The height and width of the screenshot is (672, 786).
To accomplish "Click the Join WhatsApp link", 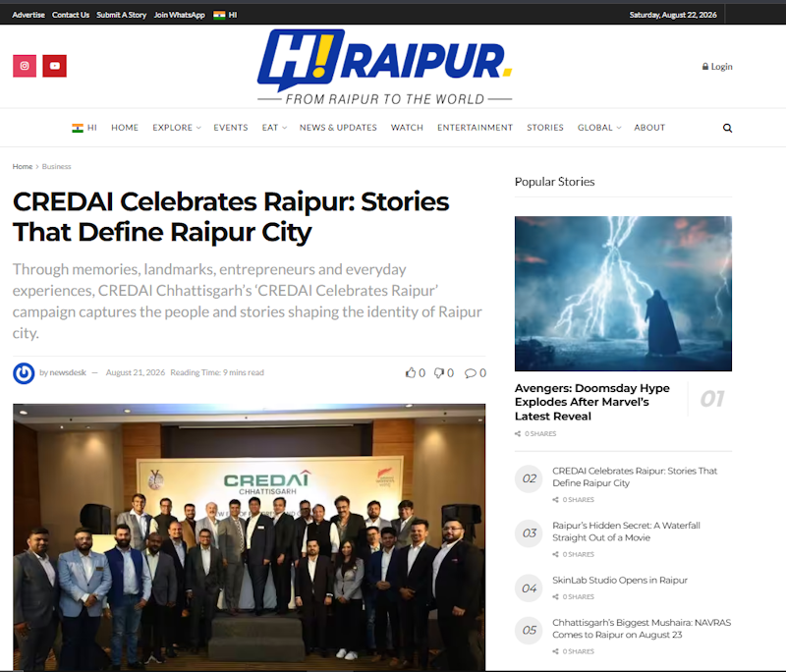I will [x=180, y=15].
